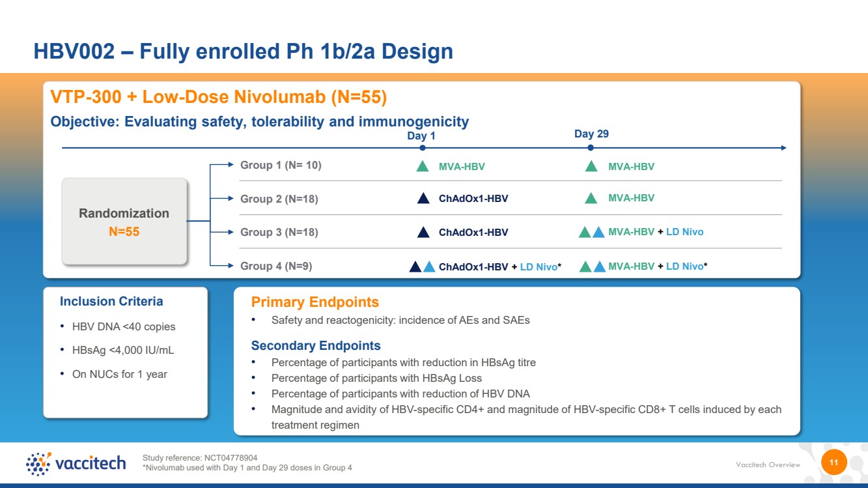Select the Primary Endpoints heading
868x488 pixels.
315,302
